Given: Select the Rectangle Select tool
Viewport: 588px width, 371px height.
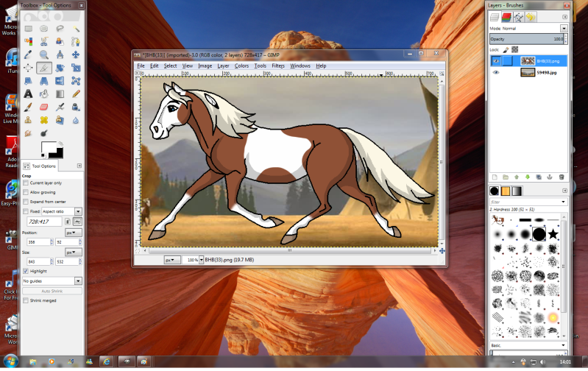Looking at the screenshot, I should pos(29,29).
